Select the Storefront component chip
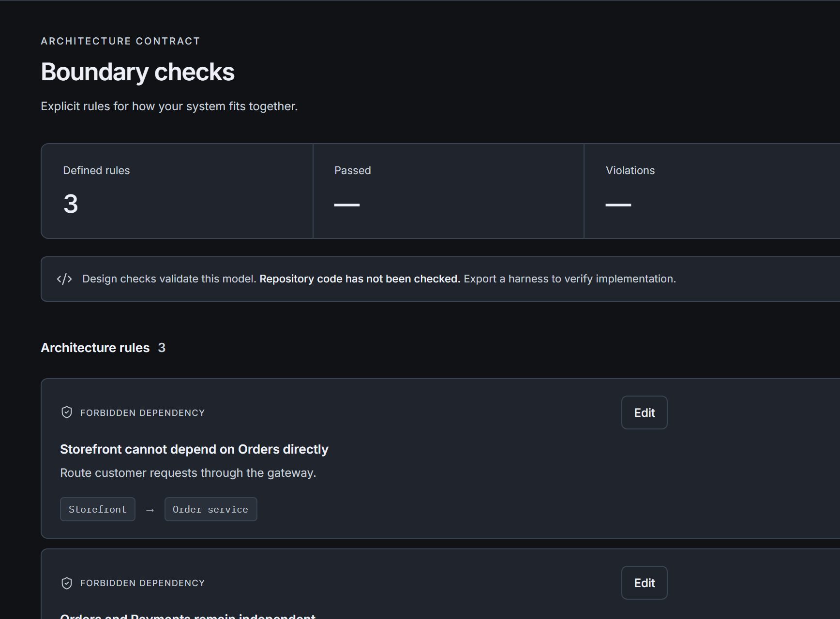Screen dimensions: 840x619 [98, 509]
